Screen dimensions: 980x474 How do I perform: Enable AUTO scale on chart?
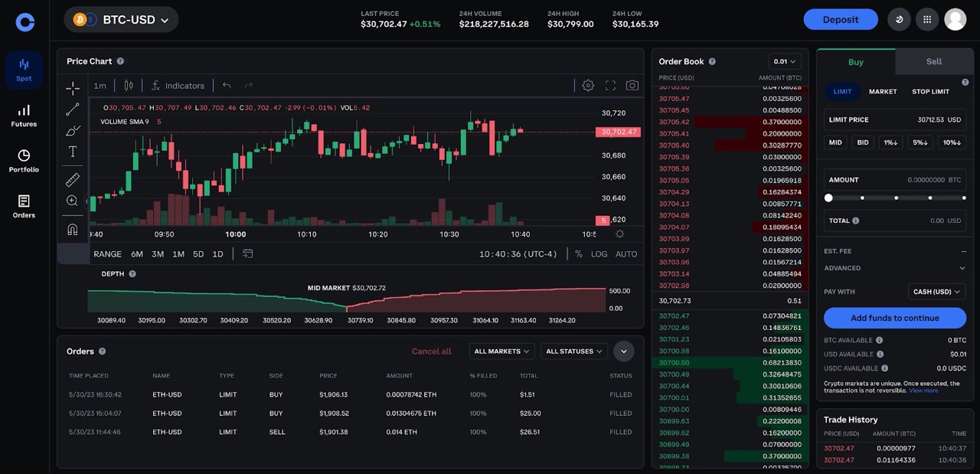pyautogui.click(x=626, y=254)
